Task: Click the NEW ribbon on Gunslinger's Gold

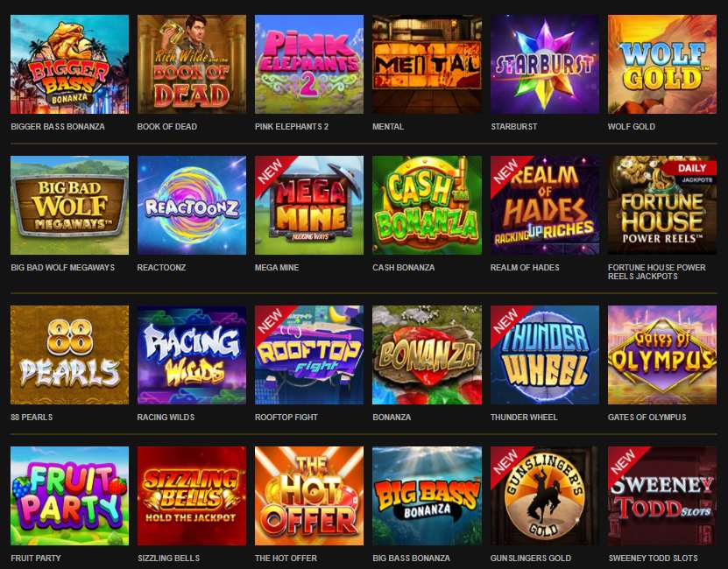Action: pos(507,463)
